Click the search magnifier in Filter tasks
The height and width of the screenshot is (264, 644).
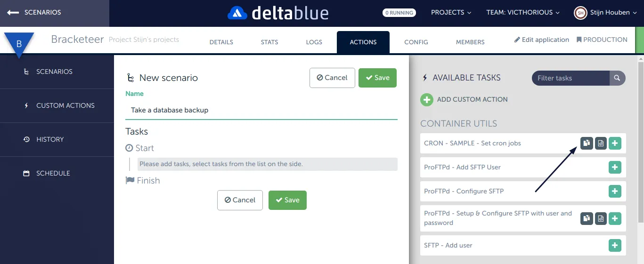[x=617, y=78]
